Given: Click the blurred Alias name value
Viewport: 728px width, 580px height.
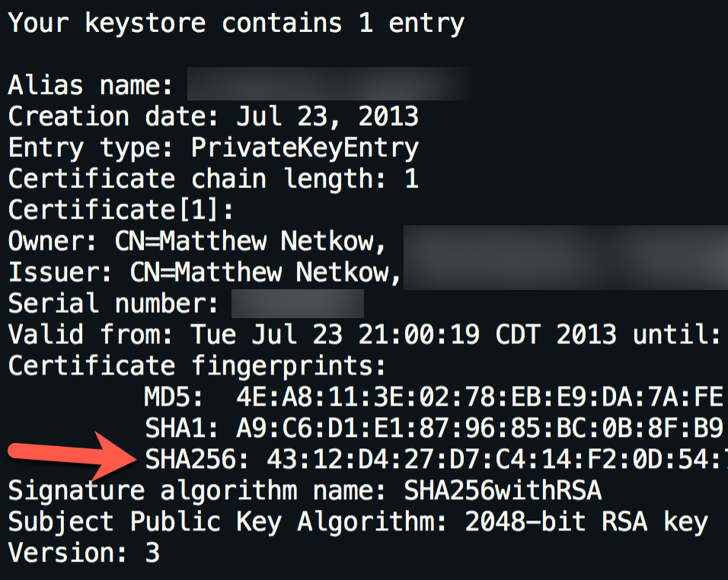Looking at the screenshot, I should [329, 84].
